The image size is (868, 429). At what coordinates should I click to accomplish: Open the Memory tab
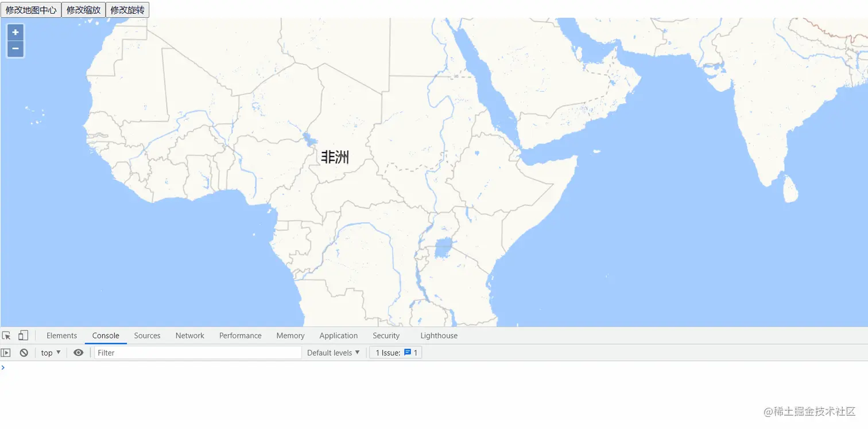click(290, 336)
